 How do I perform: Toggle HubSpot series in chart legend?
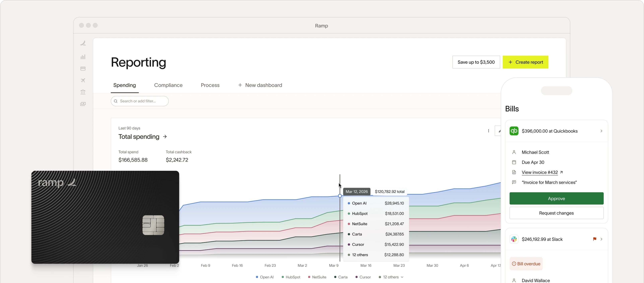(291, 277)
